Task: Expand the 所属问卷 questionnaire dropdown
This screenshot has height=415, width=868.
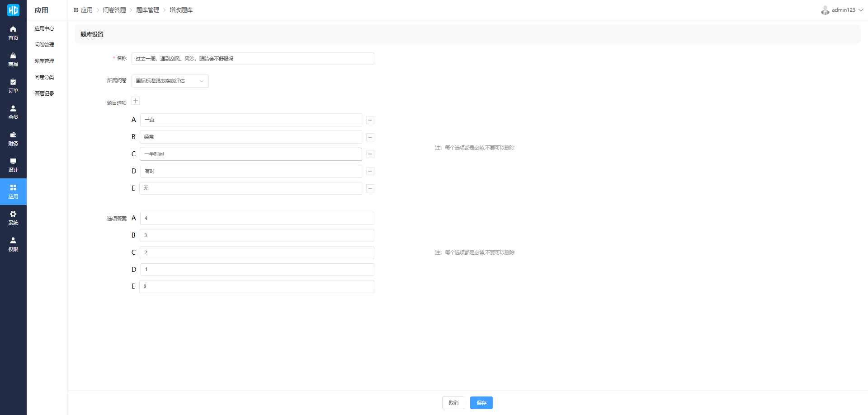Action: [170, 81]
